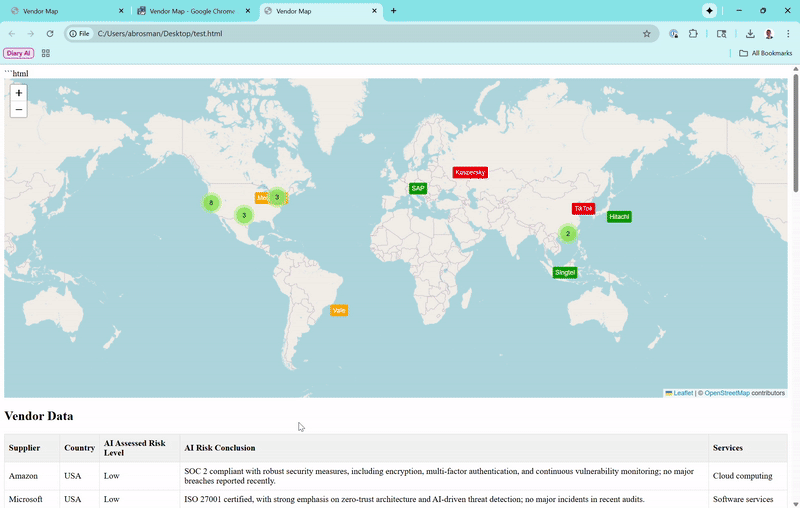Go back in browser history
This screenshot has height=508, width=800.
[12, 34]
